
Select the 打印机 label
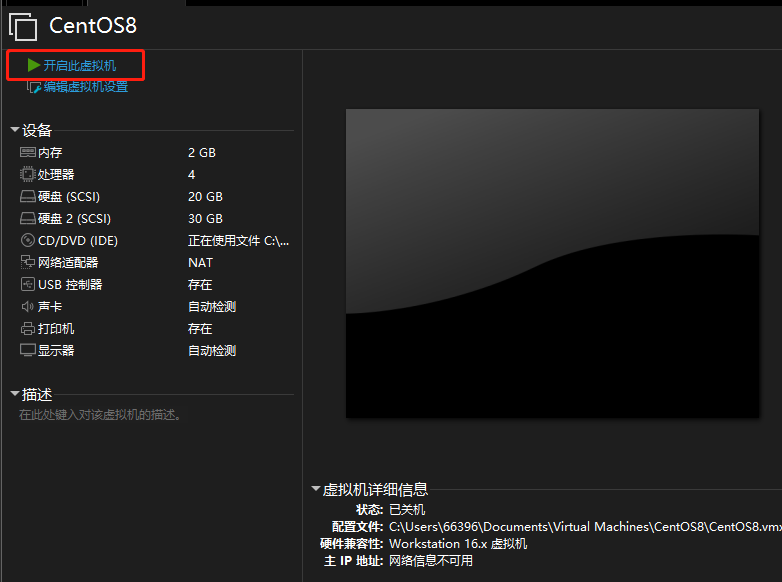click(x=56, y=329)
